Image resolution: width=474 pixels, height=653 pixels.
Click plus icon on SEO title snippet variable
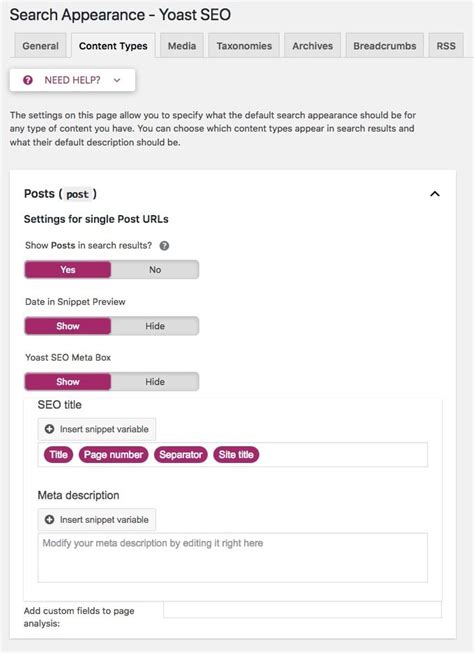click(49, 429)
